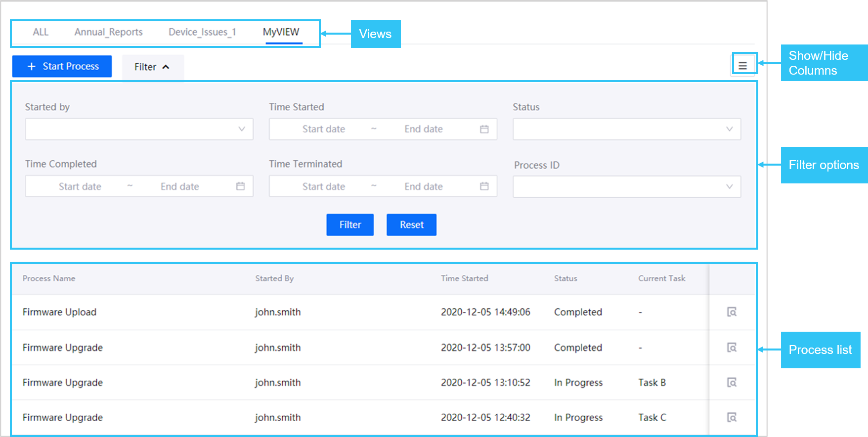Open the Device_Issues_1 view tab

coord(202,32)
